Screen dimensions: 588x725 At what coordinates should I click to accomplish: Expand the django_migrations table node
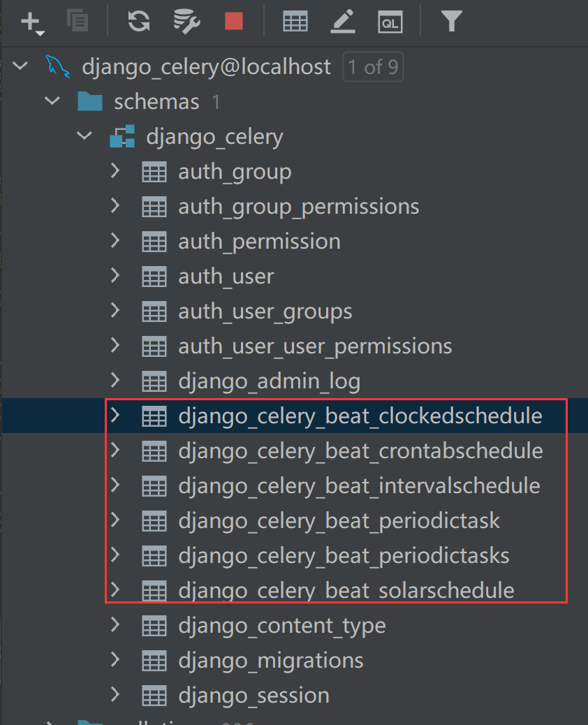116,660
